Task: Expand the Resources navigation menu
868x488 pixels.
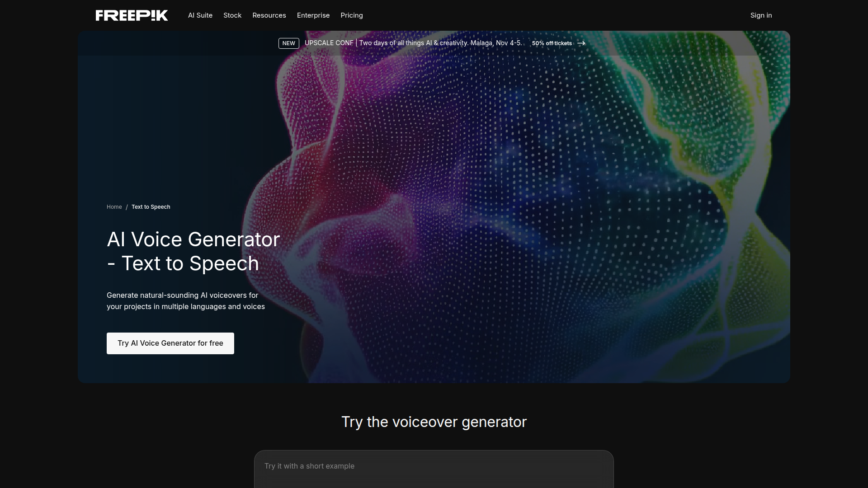Action: click(269, 15)
